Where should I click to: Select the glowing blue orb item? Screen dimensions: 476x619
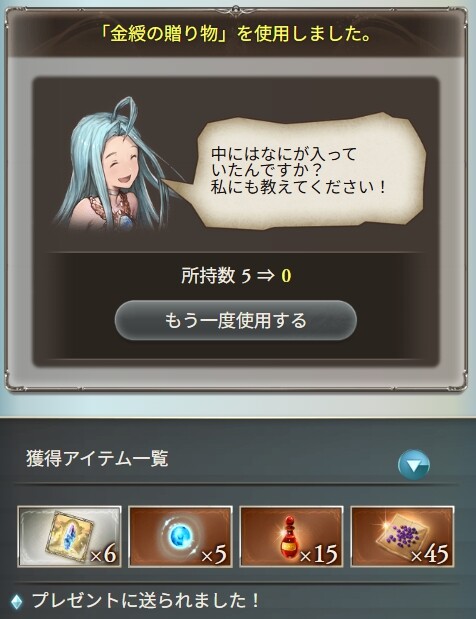(180, 537)
